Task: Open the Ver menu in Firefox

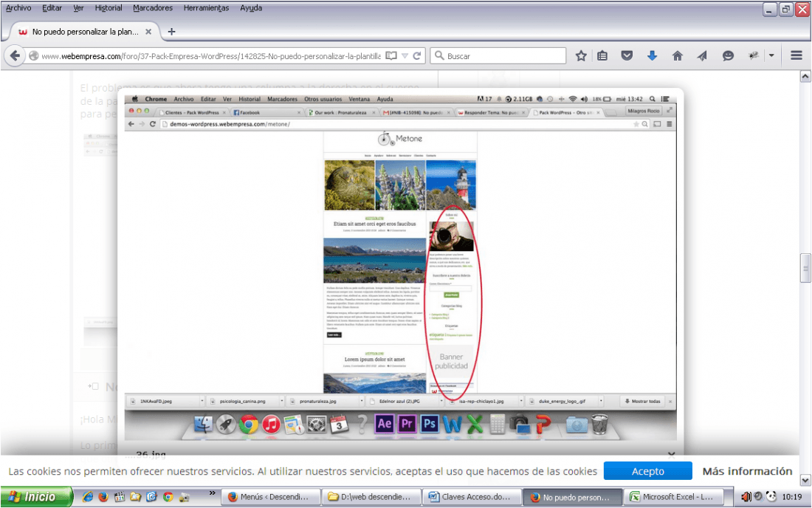Action: [x=78, y=8]
